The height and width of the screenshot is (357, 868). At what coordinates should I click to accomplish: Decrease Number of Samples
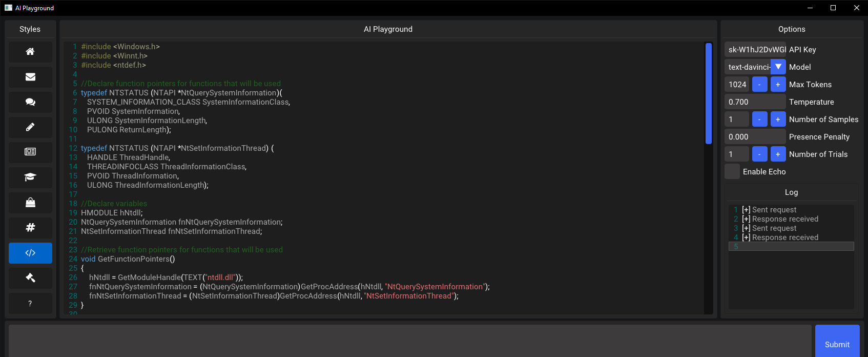(759, 119)
